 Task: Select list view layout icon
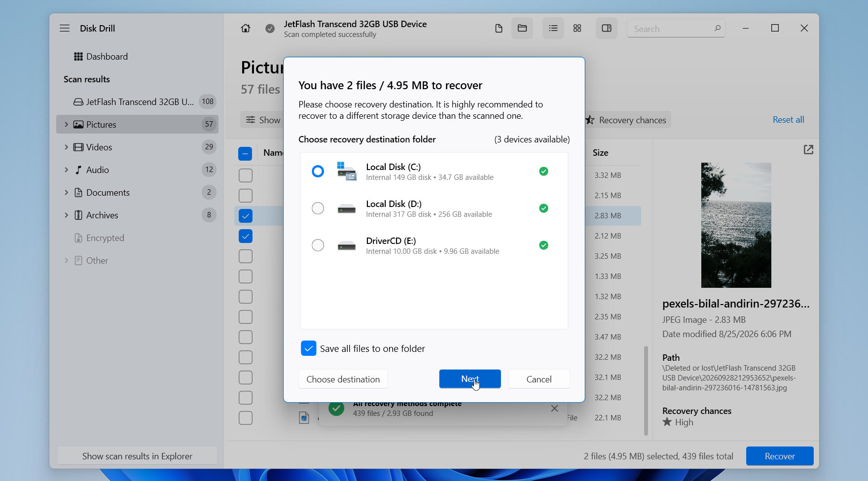[x=553, y=28]
